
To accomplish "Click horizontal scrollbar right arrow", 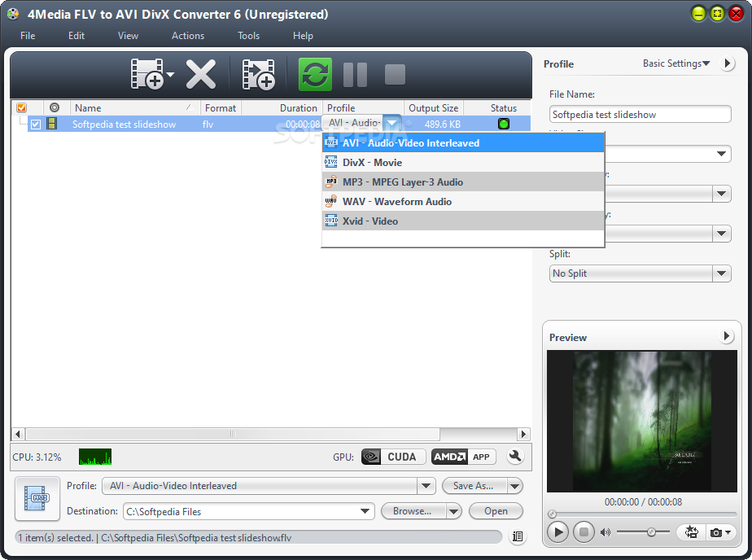I will coord(524,435).
